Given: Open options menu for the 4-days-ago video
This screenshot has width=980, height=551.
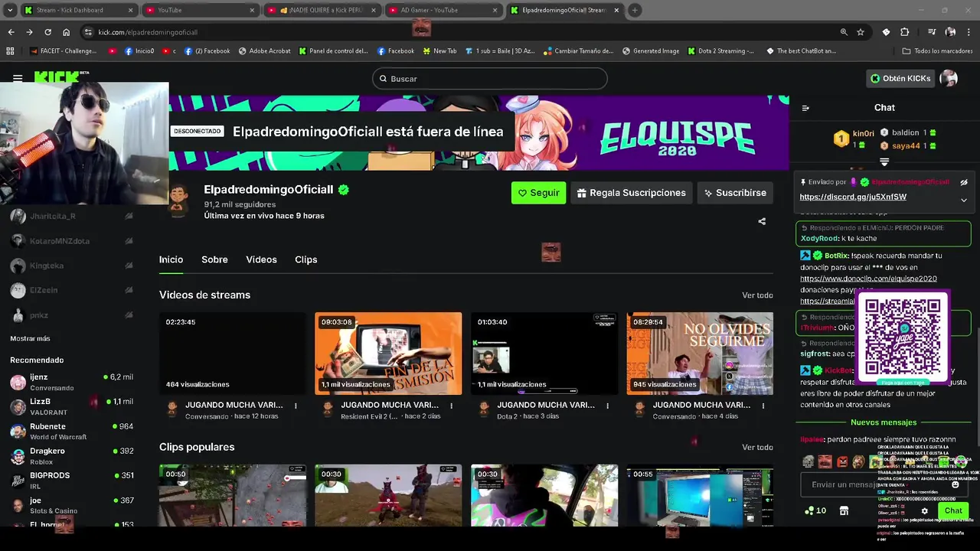Looking at the screenshot, I should coord(763,406).
